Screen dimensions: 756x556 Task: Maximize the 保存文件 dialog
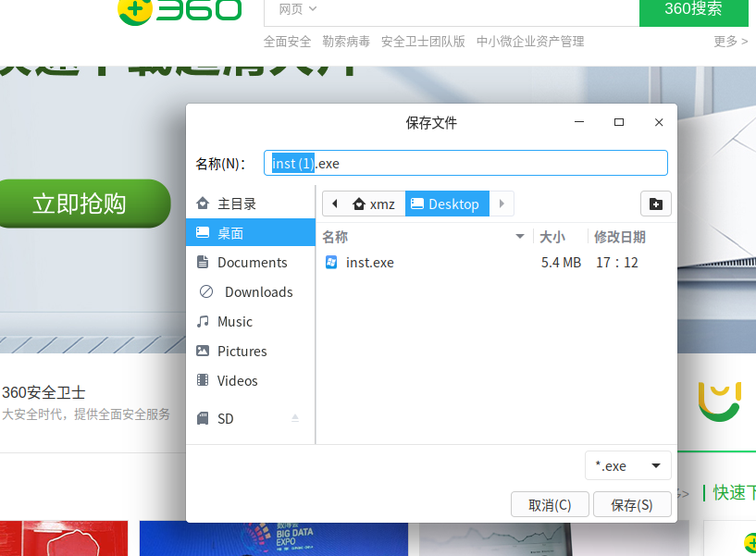point(619,122)
